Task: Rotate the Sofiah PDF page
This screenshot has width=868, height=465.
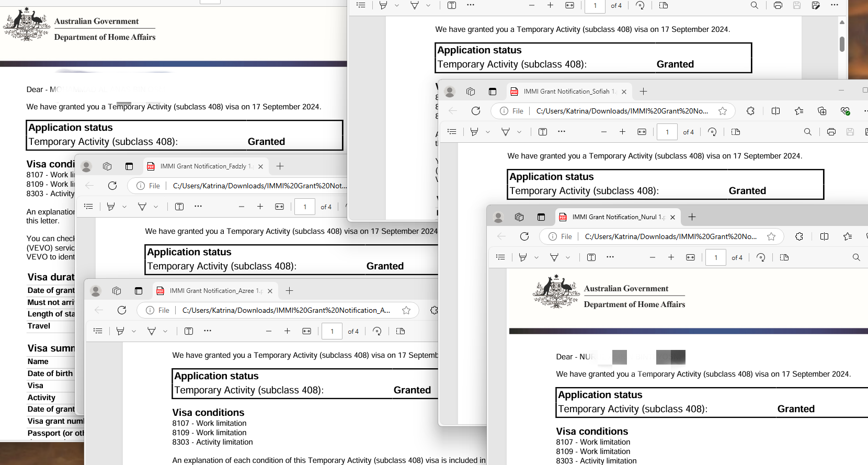Action: tap(712, 132)
